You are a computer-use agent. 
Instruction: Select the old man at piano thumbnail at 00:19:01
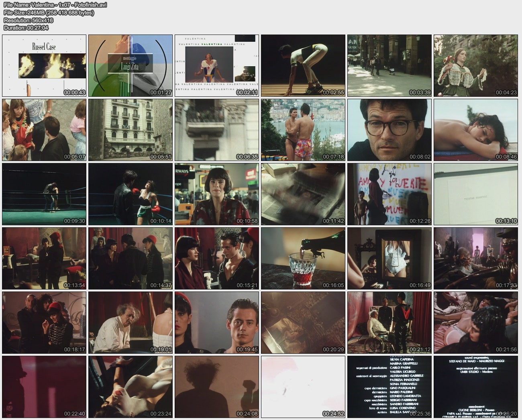click(x=130, y=322)
